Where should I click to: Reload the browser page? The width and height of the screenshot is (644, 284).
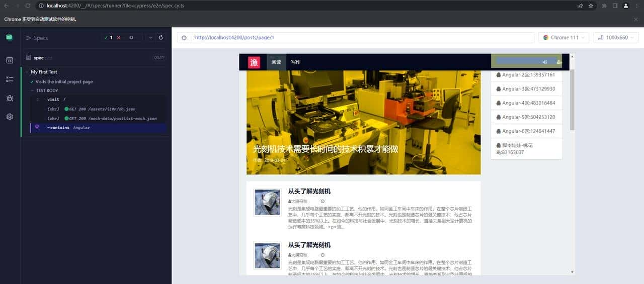click(x=28, y=6)
